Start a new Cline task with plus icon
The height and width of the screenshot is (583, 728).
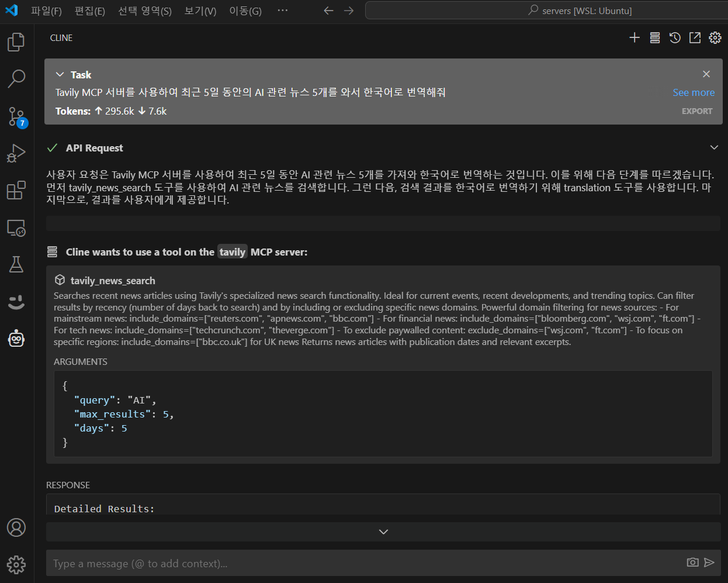click(635, 38)
